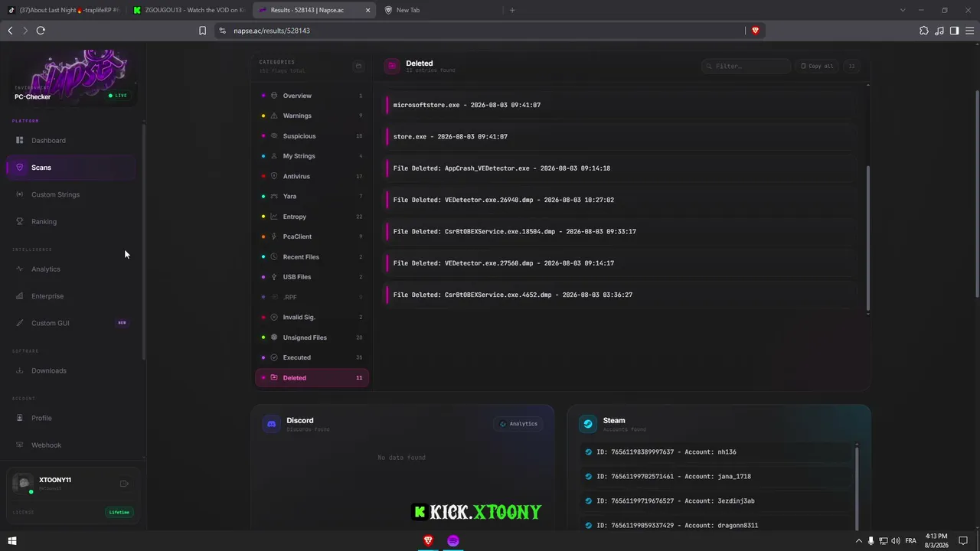Open the Brave Shields icon
The width and height of the screenshot is (980, 551).
point(755,31)
